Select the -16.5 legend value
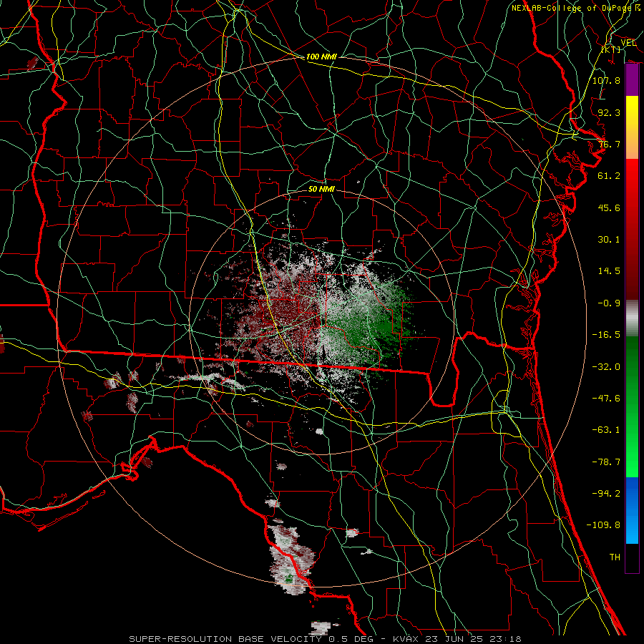This screenshot has height=644, width=644. tap(606, 335)
